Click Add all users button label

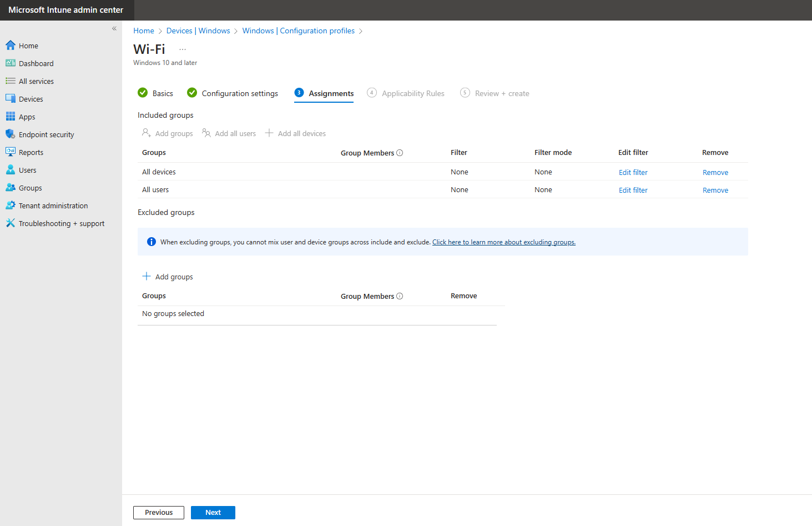click(235, 133)
